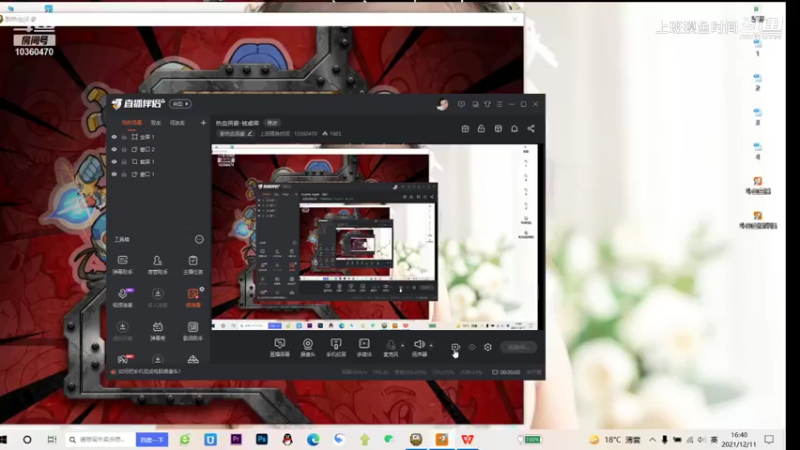
Task: Open the skin shirt icon in title bar
Action: pyautogui.click(x=487, y=104)
